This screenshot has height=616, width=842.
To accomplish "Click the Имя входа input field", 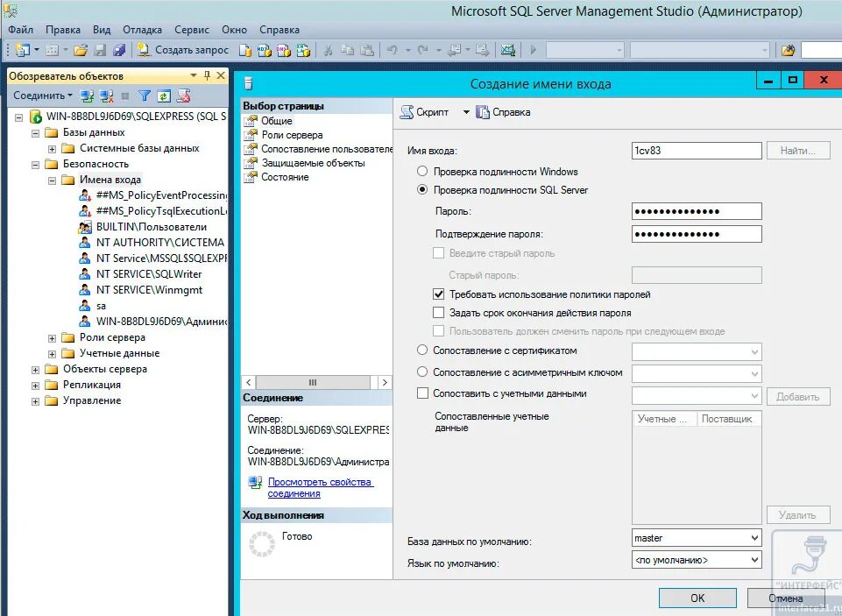I will 697,151.
